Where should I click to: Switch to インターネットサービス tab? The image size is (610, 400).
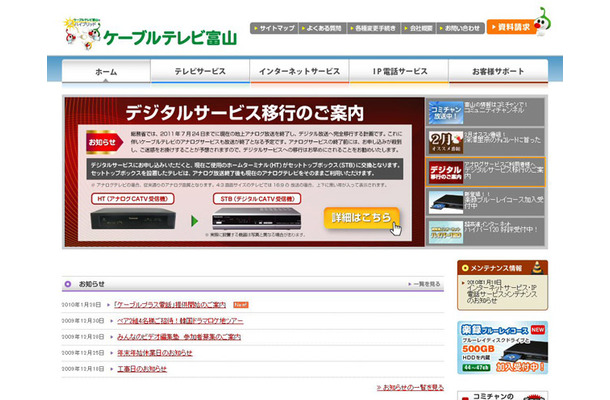[x=299, y=72]
